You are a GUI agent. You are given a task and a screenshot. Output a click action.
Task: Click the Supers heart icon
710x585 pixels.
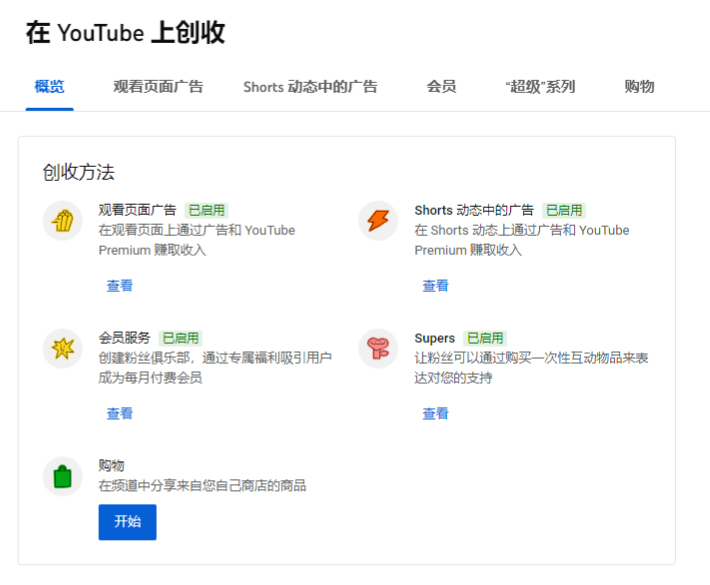[378, 348]
